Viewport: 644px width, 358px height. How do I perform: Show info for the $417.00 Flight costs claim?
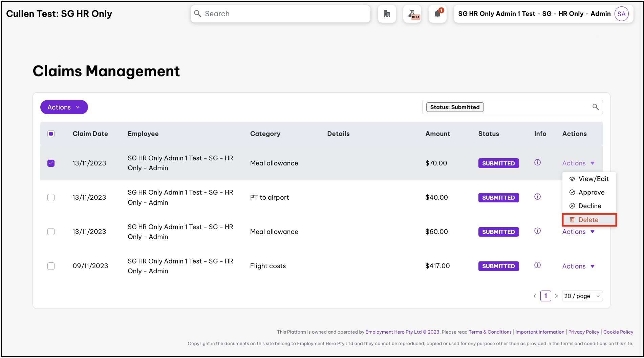coord(537,265)
